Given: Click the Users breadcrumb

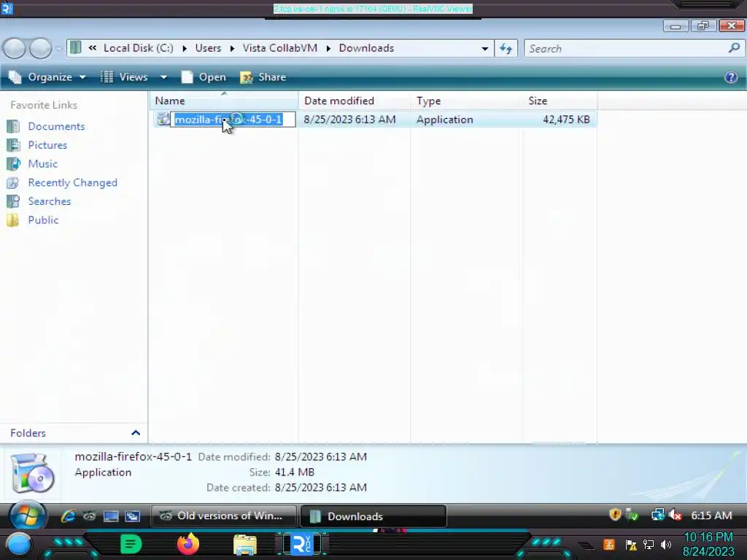Looking at the screenshot, I should click(208, 48).
